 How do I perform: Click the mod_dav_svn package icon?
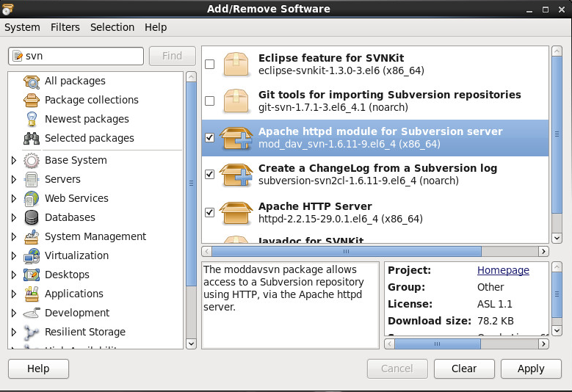coord(236,138)
